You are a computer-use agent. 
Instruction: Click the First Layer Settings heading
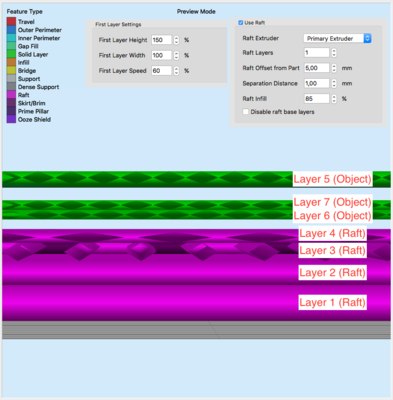(118, 24)
